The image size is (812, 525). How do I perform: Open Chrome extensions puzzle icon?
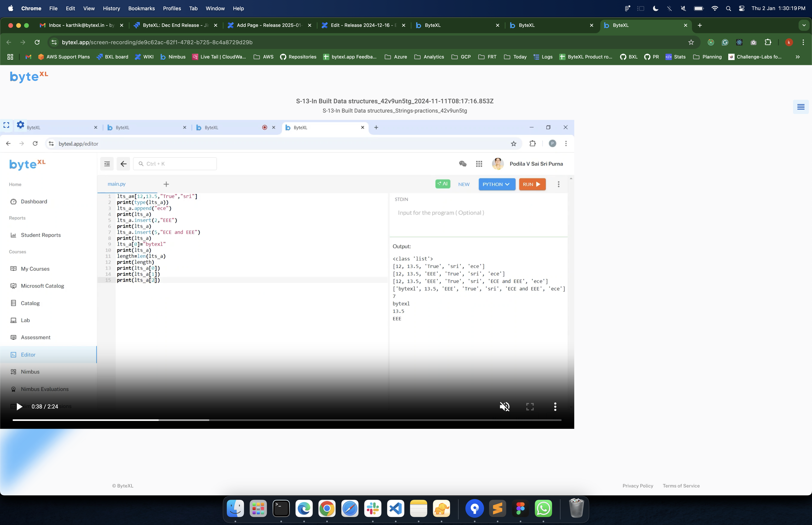768,42
